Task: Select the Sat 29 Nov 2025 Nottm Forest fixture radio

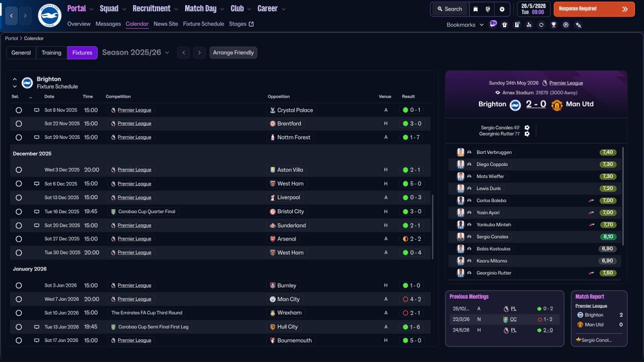Action: [x=19, y=137]
